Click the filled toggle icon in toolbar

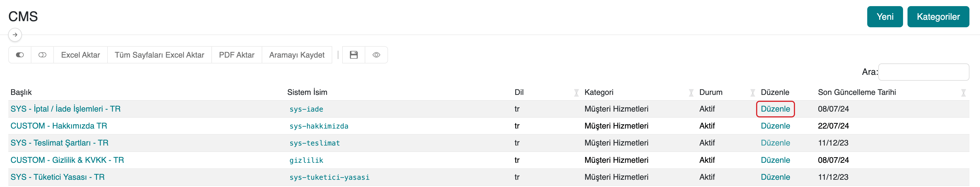coord(20,55)
